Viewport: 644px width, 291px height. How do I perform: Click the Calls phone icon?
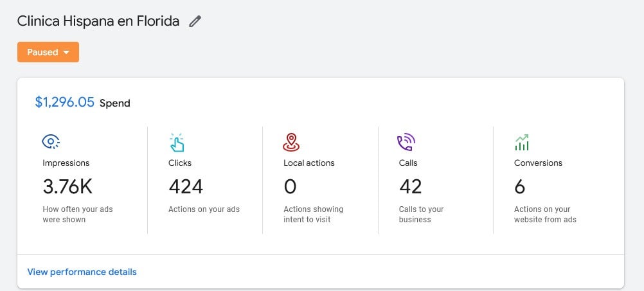[406, 142]
